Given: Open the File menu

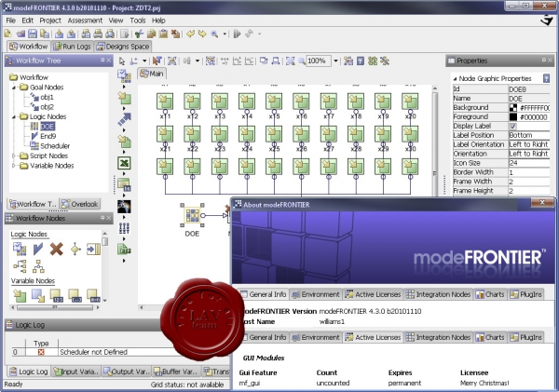Looking at the screenshot, I should point(11,20).
